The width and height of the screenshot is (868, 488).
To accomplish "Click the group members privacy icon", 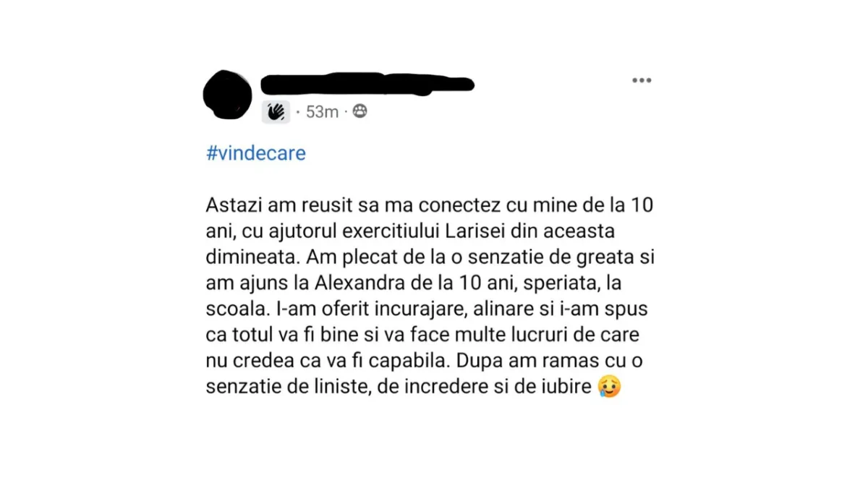I will pyautogui.click(x=359, y=111).
